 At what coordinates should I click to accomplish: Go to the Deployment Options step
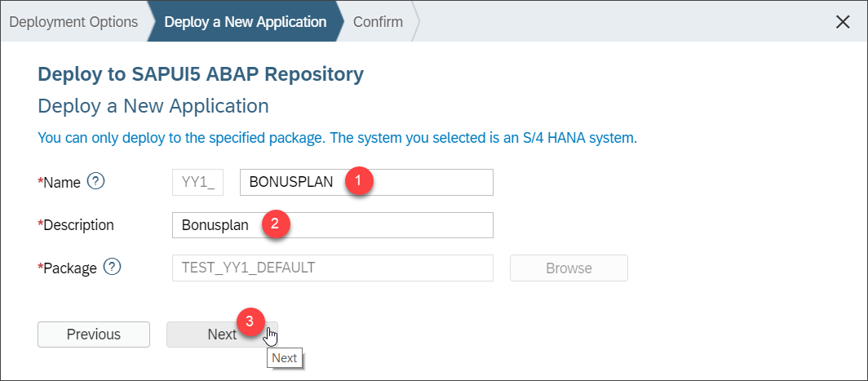[73, 22]
